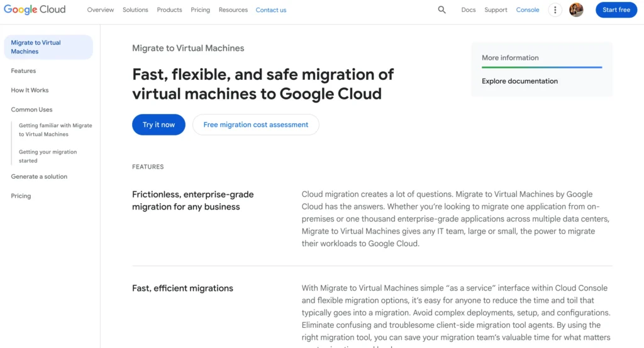The height and width of the screenshot is (348, 644).
Task: Open the three-dot more options menu
Action: click(x=555, y=10)
